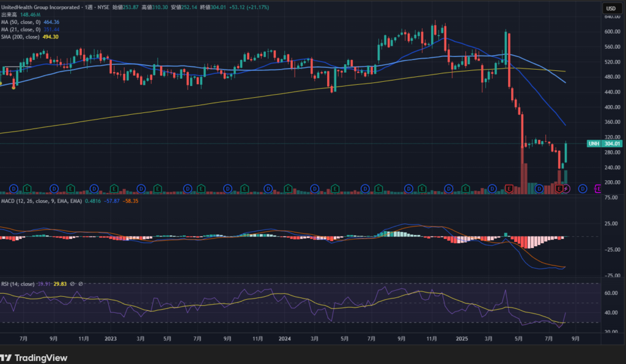Click the 2025 label on time axis

(x=462, y=339)
